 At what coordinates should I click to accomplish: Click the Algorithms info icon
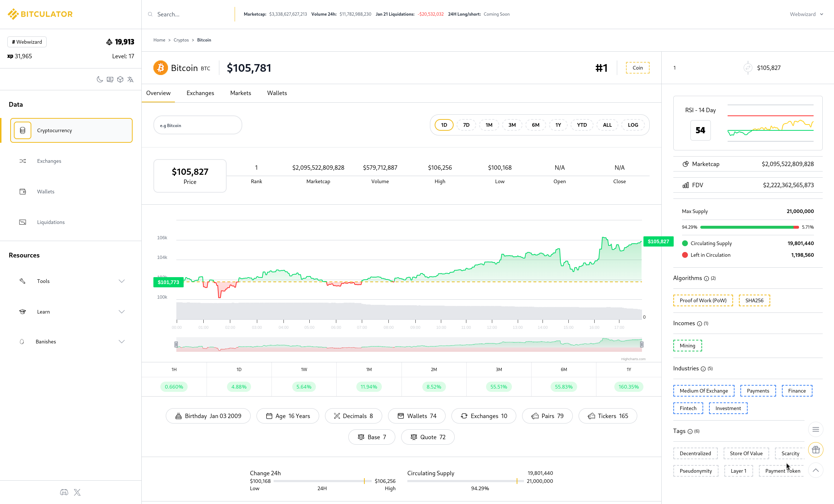[x=706, y=279]
